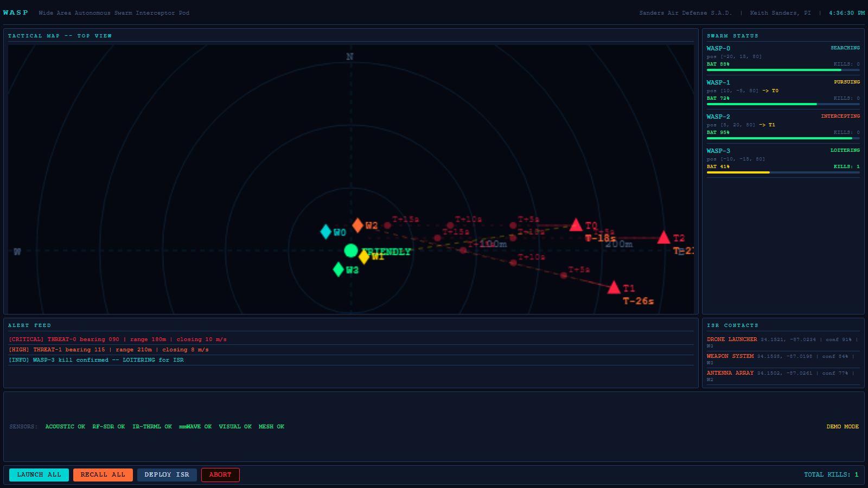
Task: Click the 4:36:30 PM clock
Action: 847,13
